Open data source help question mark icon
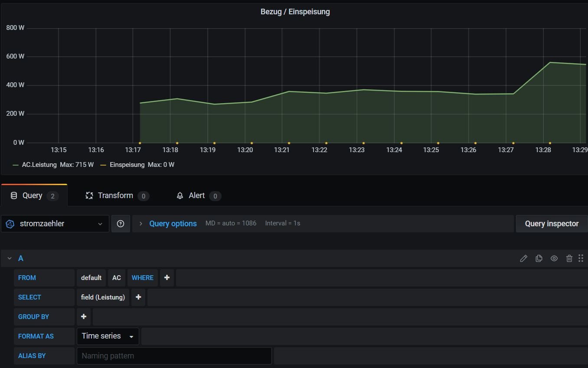Viewport: 588px width, 368px height. 121,224
